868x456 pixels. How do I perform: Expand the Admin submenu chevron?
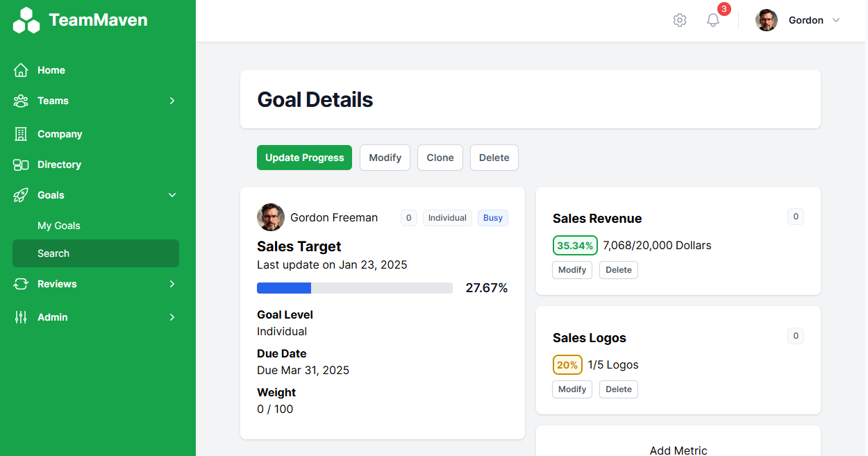[172, 317]
